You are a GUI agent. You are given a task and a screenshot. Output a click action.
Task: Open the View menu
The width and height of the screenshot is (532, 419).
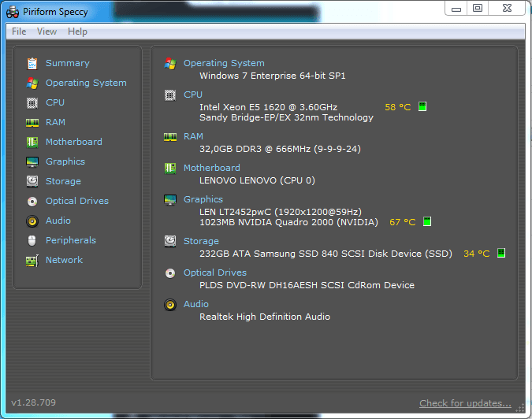coord(47,32)
